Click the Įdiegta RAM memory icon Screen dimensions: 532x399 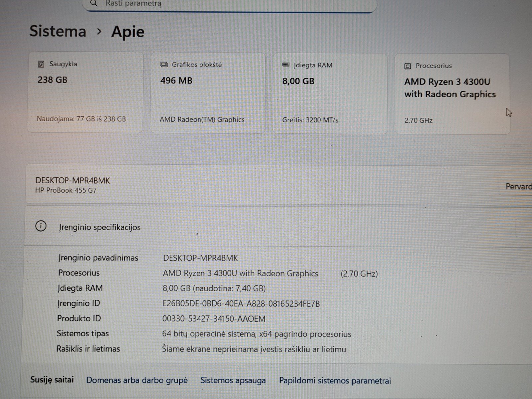point(286,65)
